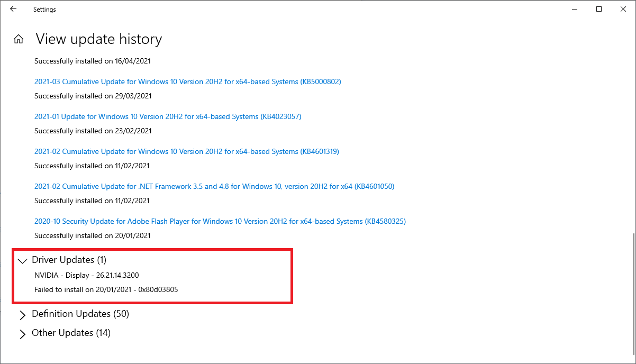The height and width of the screenshot is (364, 636).
Task: Open the .NET Framework KB4601050 update link
Action: pos(214,186)
